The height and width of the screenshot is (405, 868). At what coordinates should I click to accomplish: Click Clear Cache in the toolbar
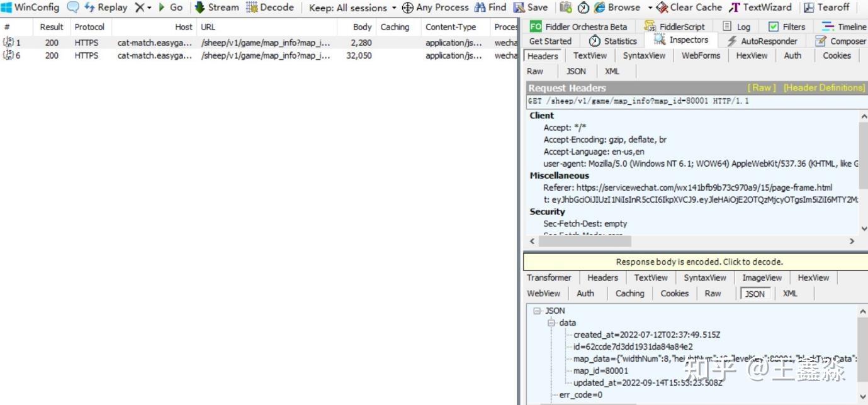(x=689, y=8)
